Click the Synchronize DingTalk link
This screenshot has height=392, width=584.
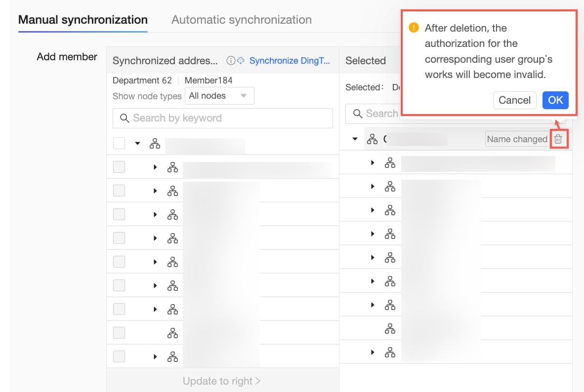(288, 61)
